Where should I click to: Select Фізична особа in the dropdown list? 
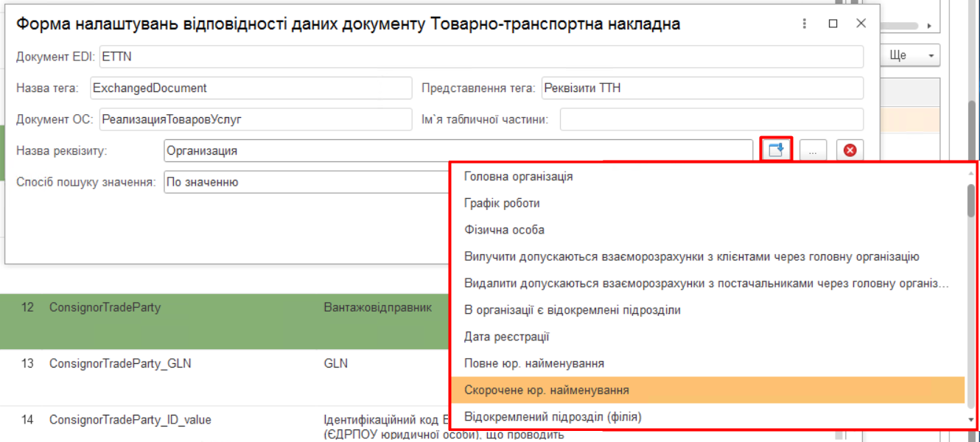click(x=504, y=230)
